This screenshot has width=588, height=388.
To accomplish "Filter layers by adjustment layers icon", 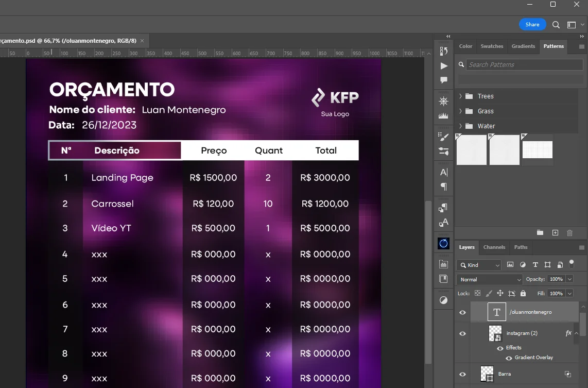I will pyautogui.click(x=523, y=264).
